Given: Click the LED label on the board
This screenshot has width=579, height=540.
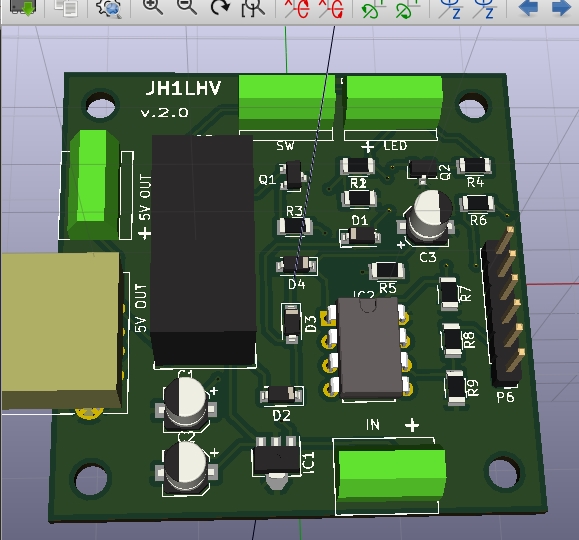Looking at the screenshot, I should pyautogui.click(x=395, y=146).
